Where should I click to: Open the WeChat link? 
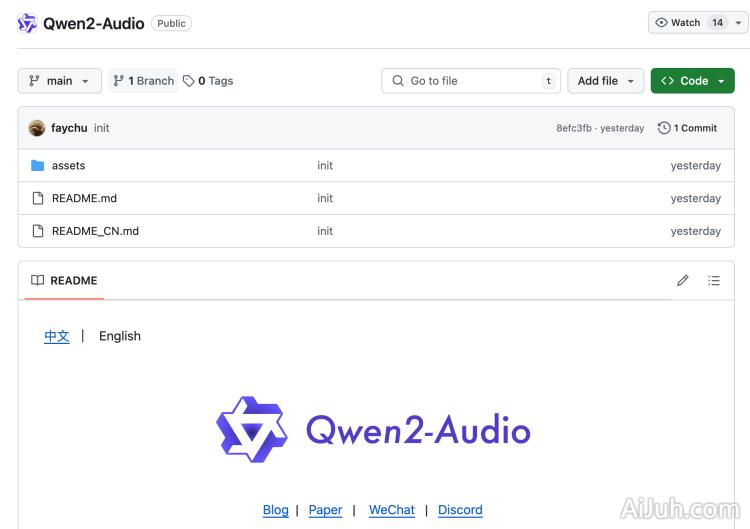click(x=392, y=510)
